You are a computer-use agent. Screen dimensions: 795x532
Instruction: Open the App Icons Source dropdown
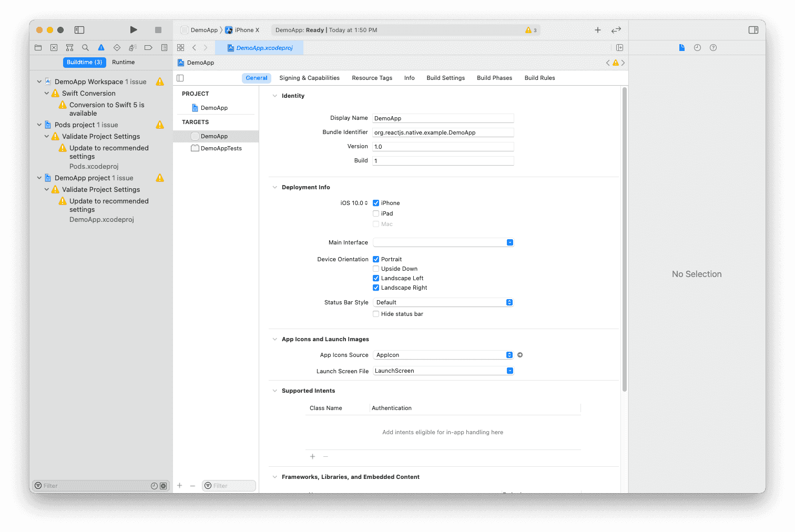[443, 355]
